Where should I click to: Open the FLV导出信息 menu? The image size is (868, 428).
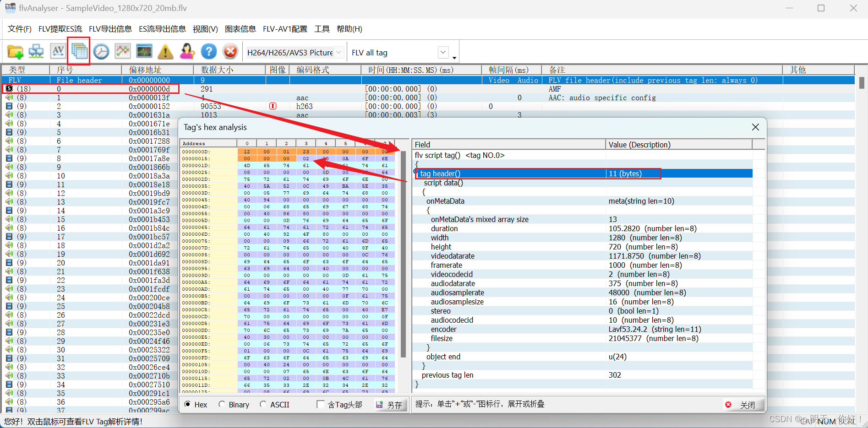point(110,29)
